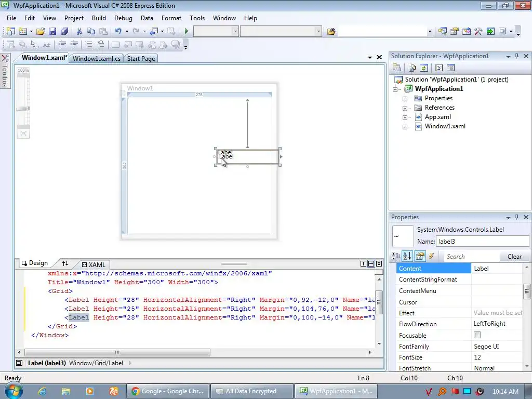This screenshot has width=532, height=399.
Task: Click View Designer icon in Solution Explorer
Action: [x=450, y=68]
